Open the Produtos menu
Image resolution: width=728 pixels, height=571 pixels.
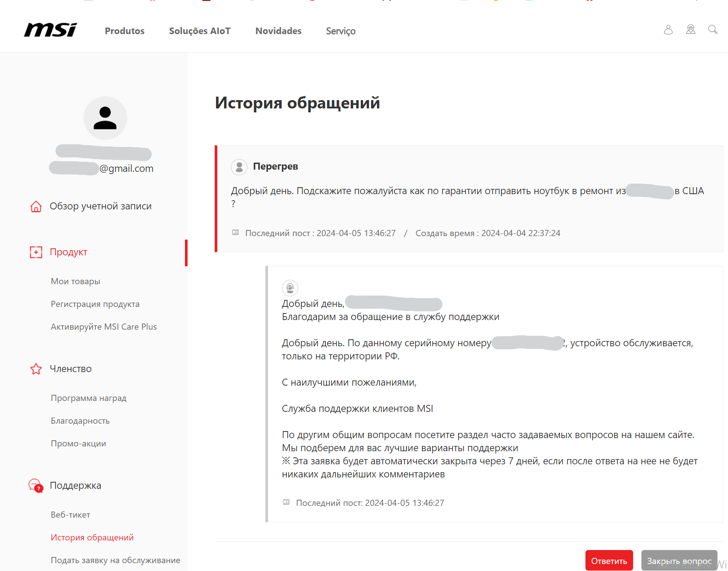(x=125, y=31)
